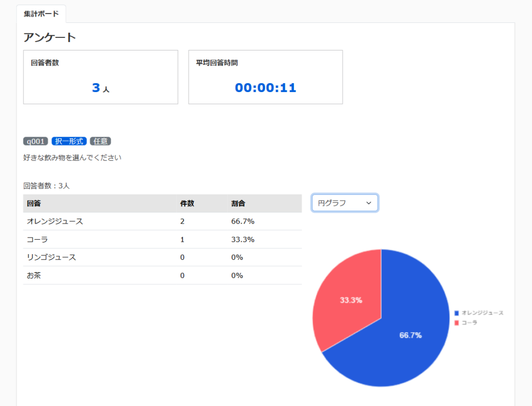532x406 pixels.
Task: Click the 好きな飲み物を選んでください question text
Action: pos(72,158)
